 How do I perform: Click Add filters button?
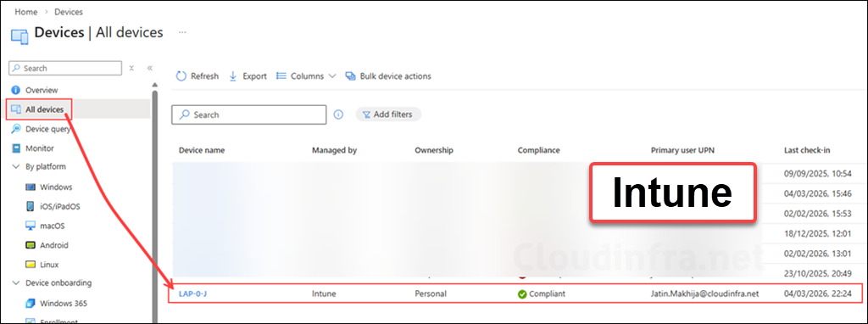tap(388, 115)
